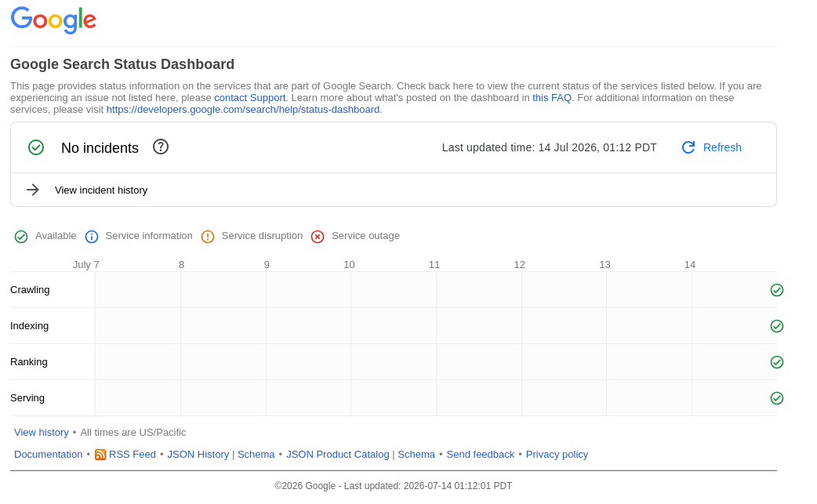The width and height of the screenshot is (817, 504).
Task: Click the Serving service label
Action: pos(27,397)
